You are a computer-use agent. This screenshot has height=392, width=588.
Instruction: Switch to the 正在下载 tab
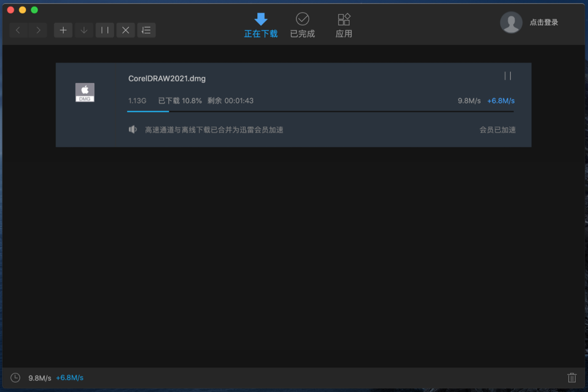pos(261,25)
